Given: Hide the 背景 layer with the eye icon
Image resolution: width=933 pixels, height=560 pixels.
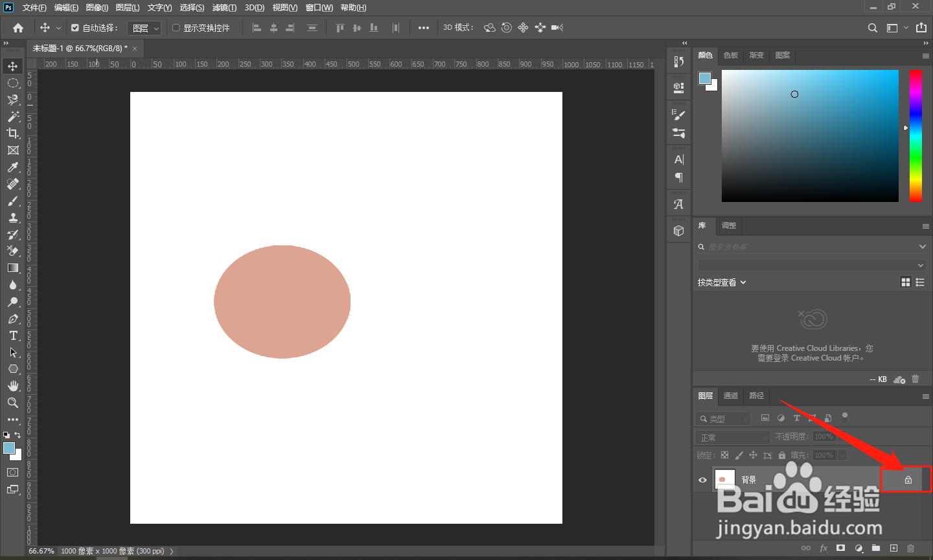Looking at the screenshot, I should click(702, 480).
